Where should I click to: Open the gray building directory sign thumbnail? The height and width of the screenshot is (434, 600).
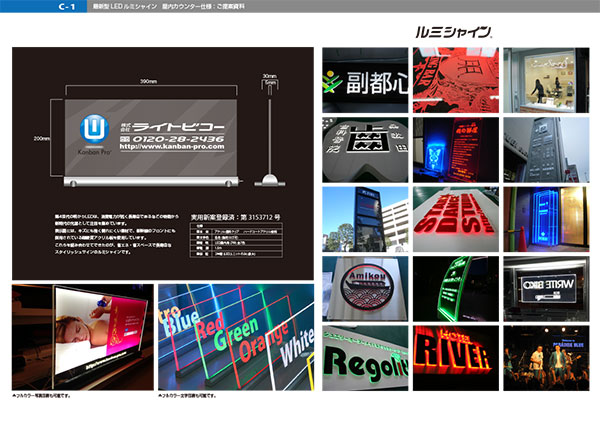coord(546,150)
